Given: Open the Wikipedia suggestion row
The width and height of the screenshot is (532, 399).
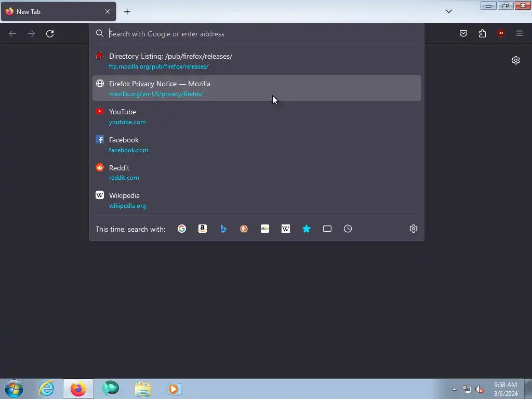Looking at the screenshot, I should click(x=257, y=200).
